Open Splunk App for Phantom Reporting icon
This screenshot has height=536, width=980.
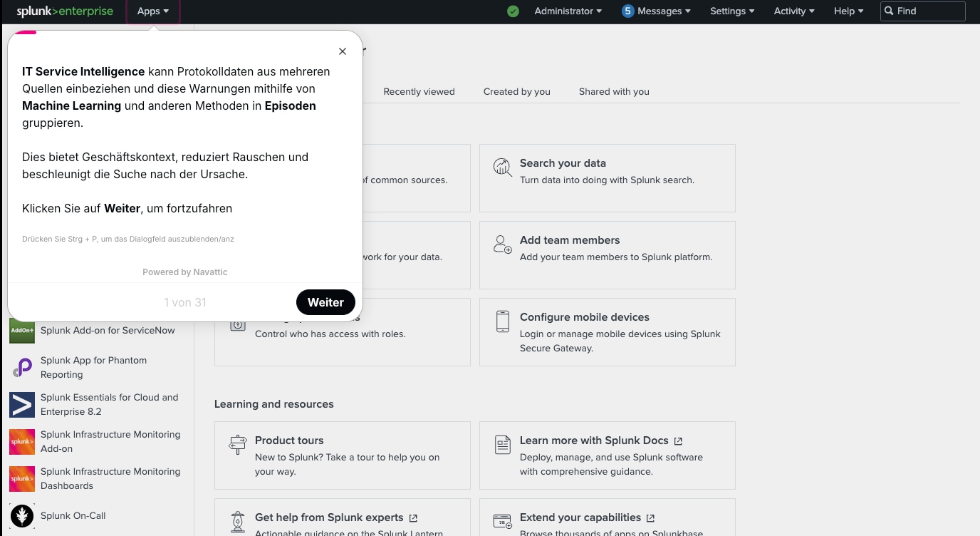point(22,368)
